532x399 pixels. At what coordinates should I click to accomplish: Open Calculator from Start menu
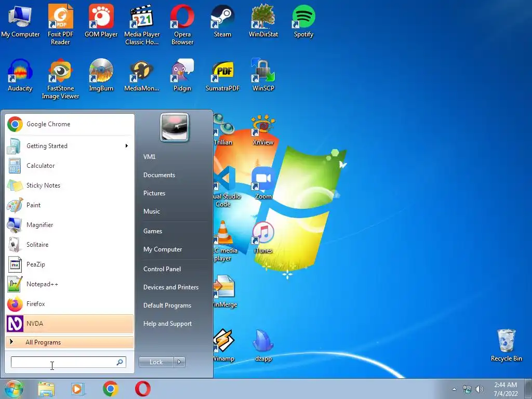(70, 166)
